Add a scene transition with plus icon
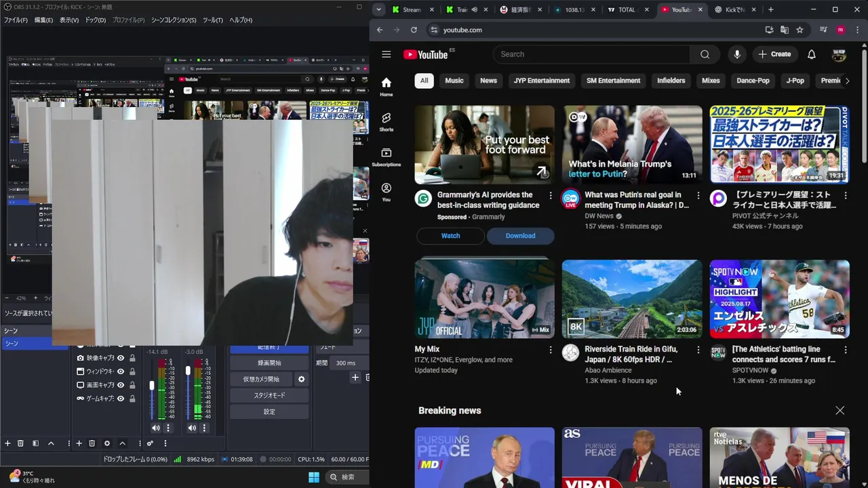Screen dimensions: 868x488 click(355, 378)
